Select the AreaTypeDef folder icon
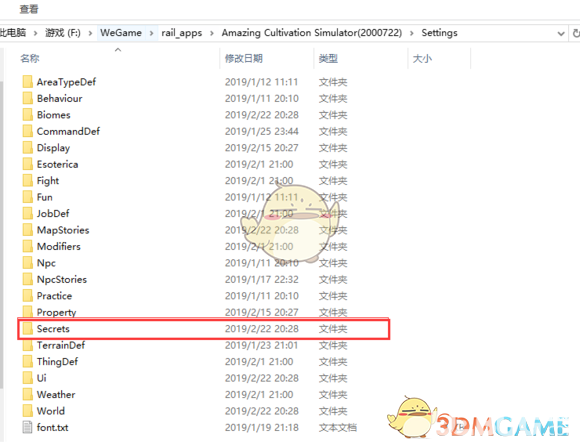 (27, 82)
